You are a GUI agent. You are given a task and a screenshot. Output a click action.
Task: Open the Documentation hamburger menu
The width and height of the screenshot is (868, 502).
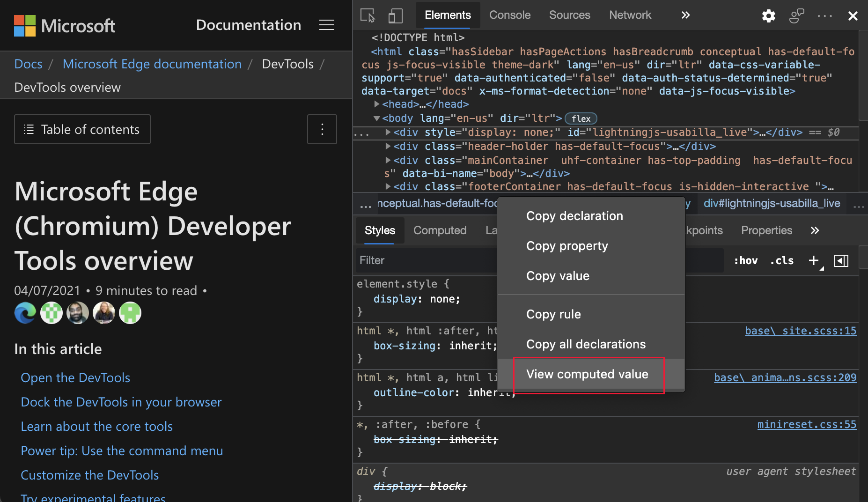326,25
